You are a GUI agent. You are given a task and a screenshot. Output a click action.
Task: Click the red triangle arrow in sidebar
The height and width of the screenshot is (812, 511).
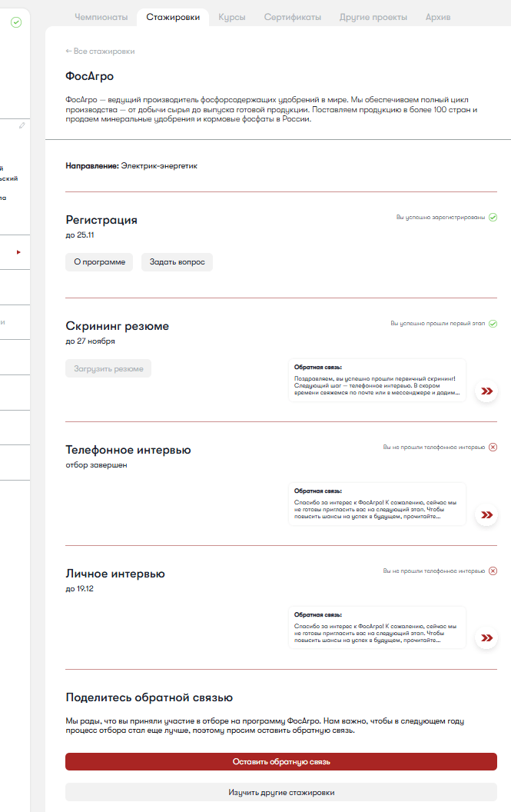[18, 252]
